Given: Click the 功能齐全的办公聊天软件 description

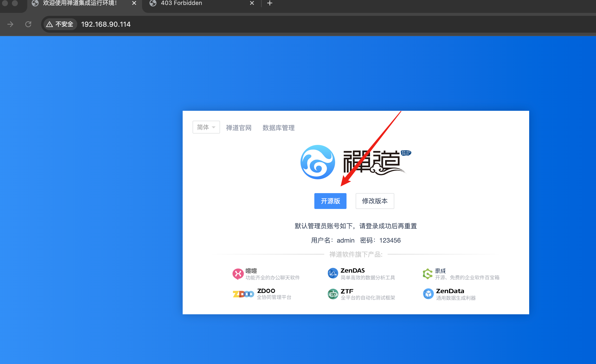Looking at the screenshot, I should pos(273,278).
